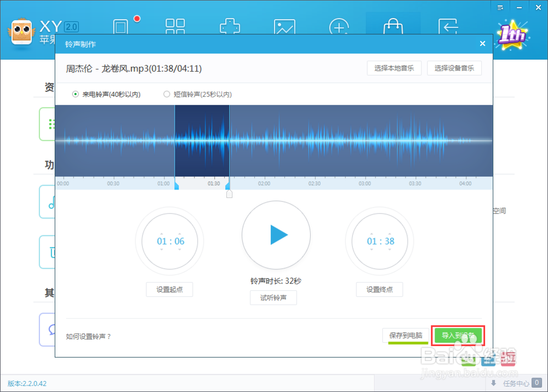Viewport: 548px width, 392px height.
Task: Click the download arrow icon in status bar
Action: pyautogui.click(x=494, y=383)
